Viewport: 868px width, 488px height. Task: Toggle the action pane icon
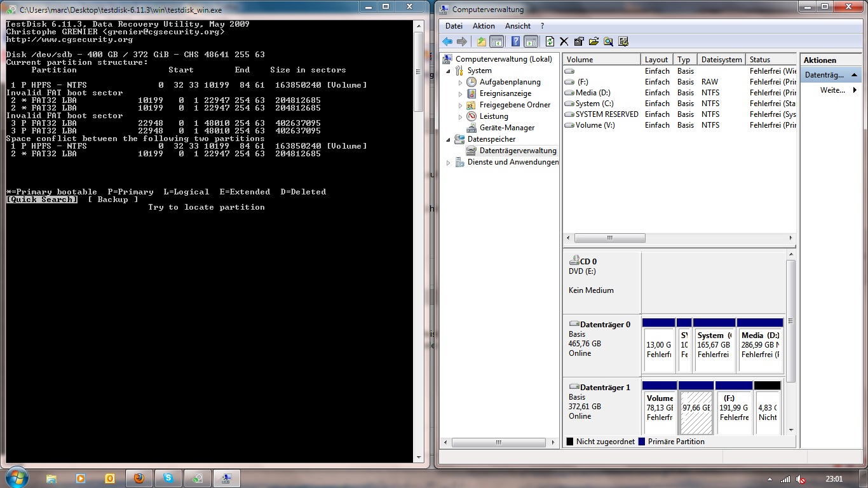click(x=531, y=41)
